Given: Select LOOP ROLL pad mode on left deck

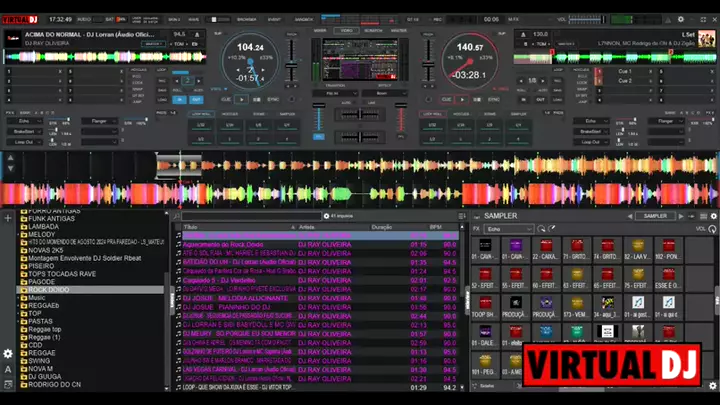Looking at the screenshot, I should (x=201, y=114).
